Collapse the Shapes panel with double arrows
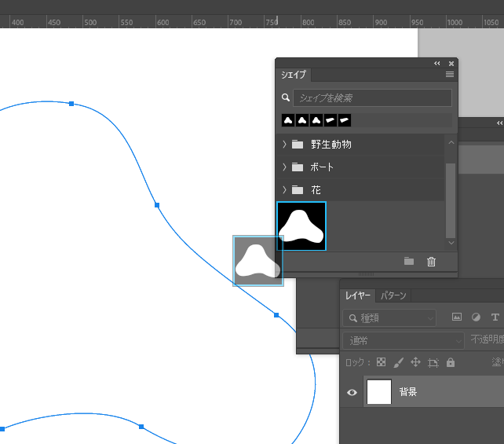 [437, 63]
